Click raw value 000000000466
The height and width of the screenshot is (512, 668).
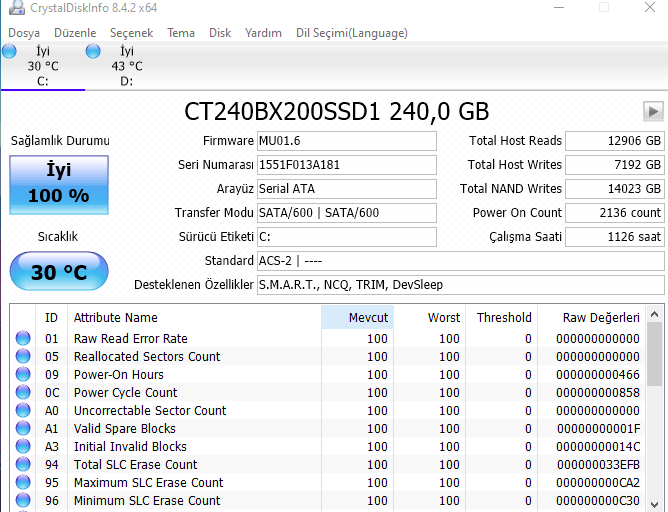(x=598, y=374)
